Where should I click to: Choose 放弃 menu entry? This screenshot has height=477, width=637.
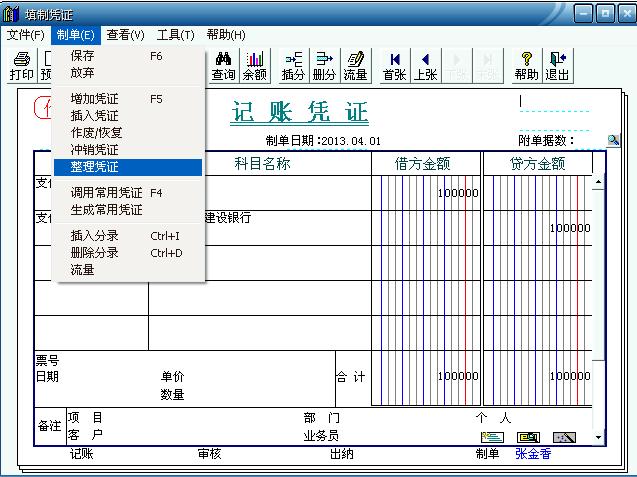click(128, 73)
